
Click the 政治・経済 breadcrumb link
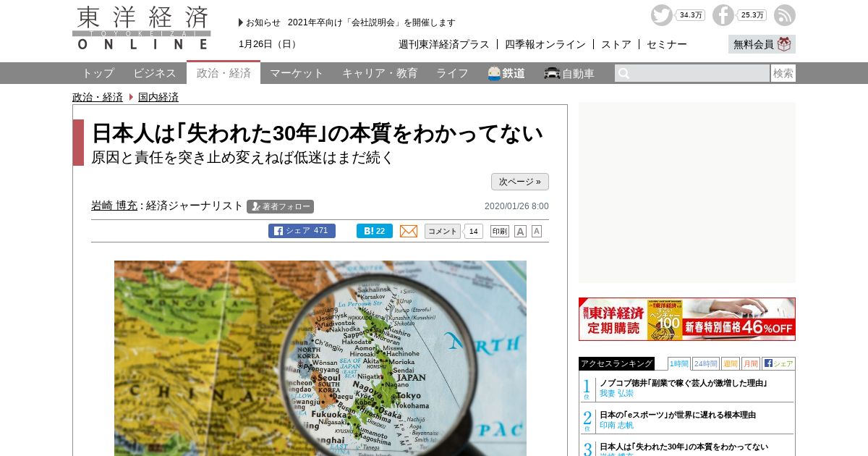[98, 97]
